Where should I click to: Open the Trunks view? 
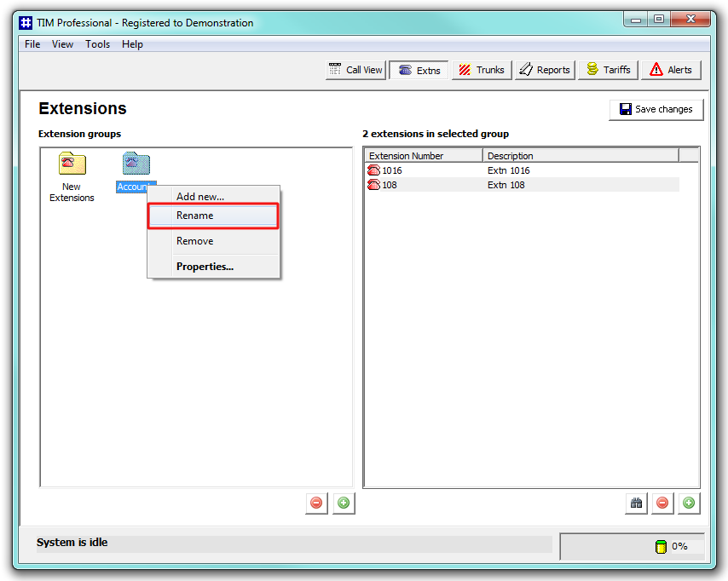482,70
